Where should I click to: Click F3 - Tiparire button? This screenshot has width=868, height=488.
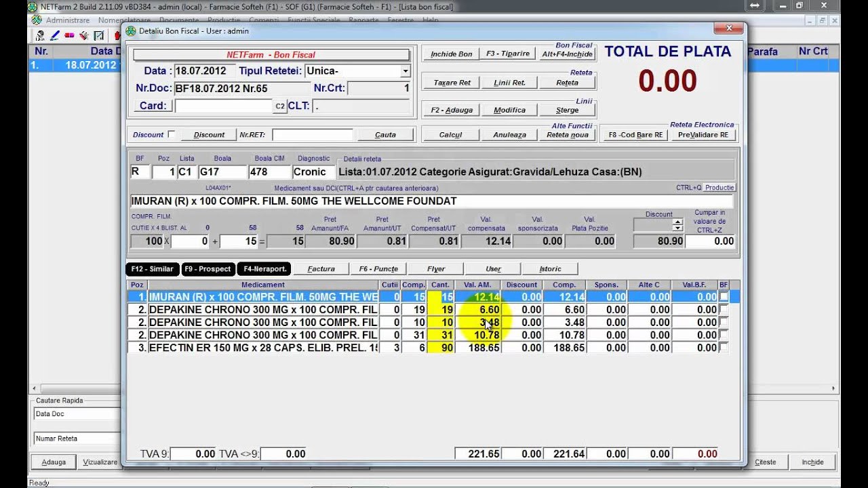(508, 54)
